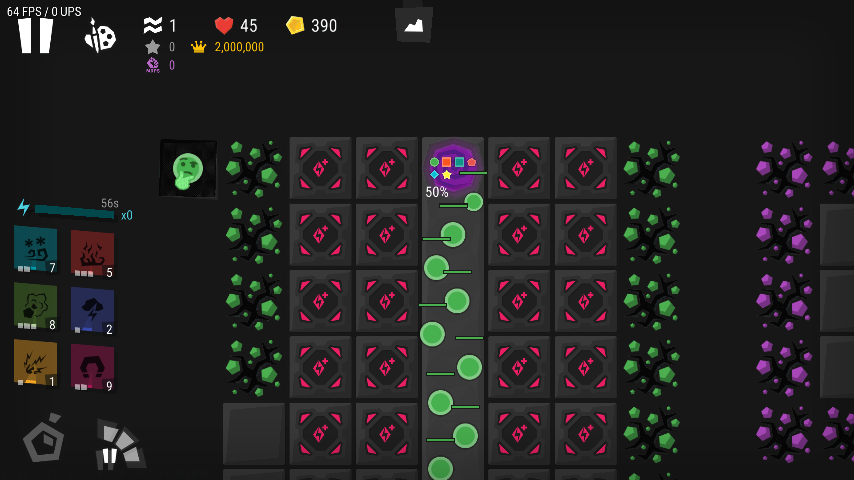
Task: Click the crown score 2,000,000
Action: [228, 47]
